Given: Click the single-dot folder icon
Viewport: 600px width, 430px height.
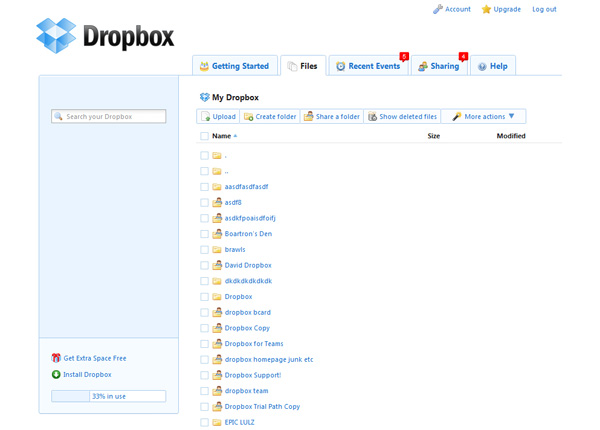Looking at the screenshot, I should (217, 155).
